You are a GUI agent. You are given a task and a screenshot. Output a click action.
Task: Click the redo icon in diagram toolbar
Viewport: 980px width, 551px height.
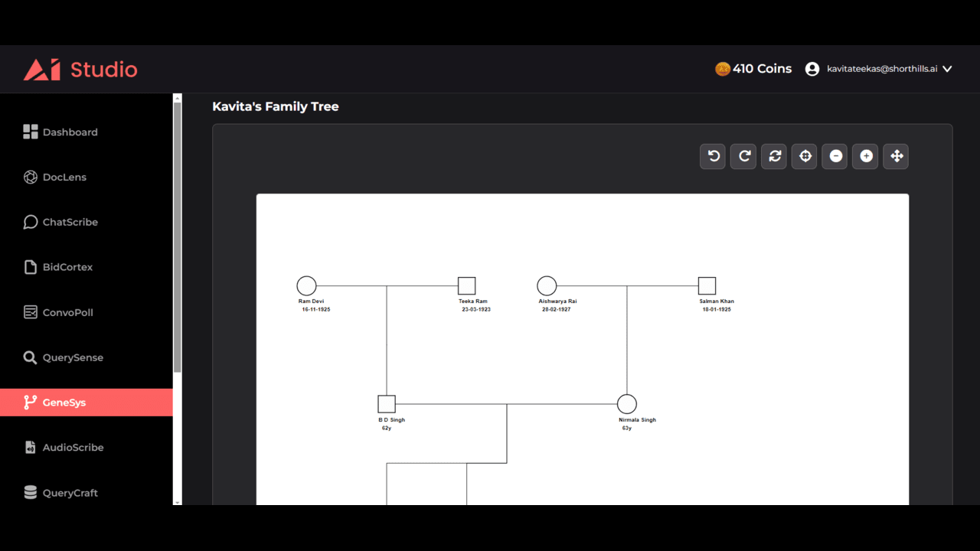(x=743, y=156)
